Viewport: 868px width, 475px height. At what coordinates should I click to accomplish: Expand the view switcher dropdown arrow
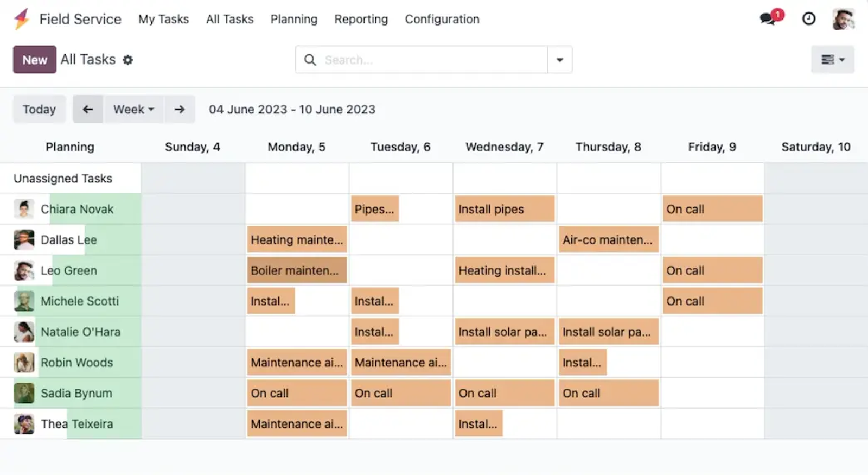tap(841, 59)
